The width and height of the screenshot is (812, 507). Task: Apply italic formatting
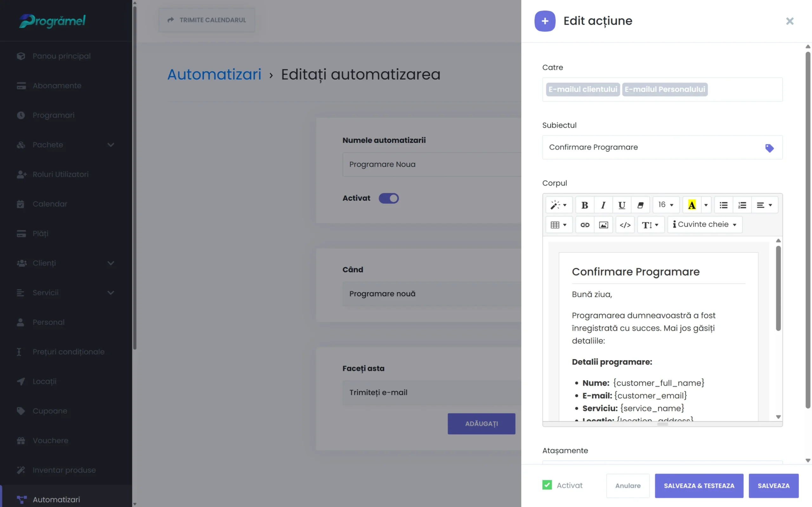(603, 205)
